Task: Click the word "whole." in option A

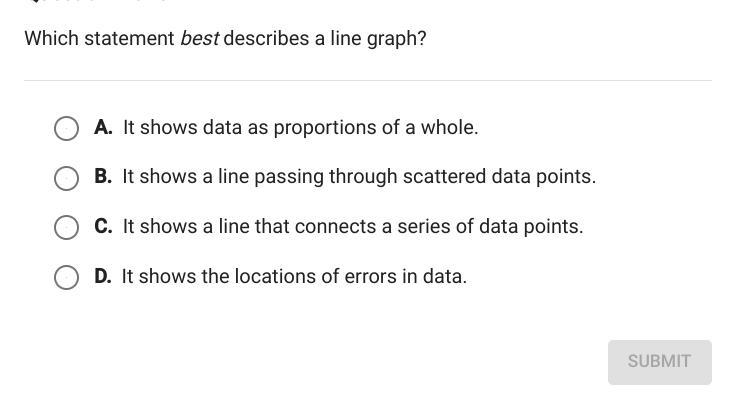Action: tap(449, 128)
